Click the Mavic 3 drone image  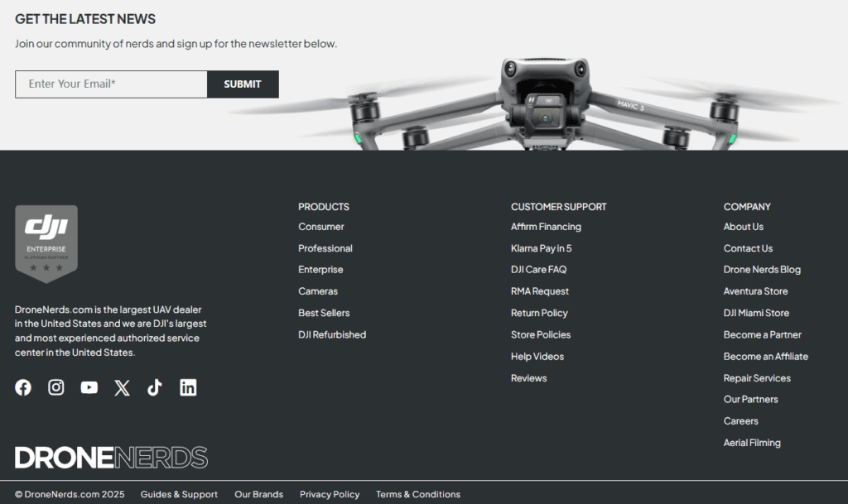pos(542,108)
